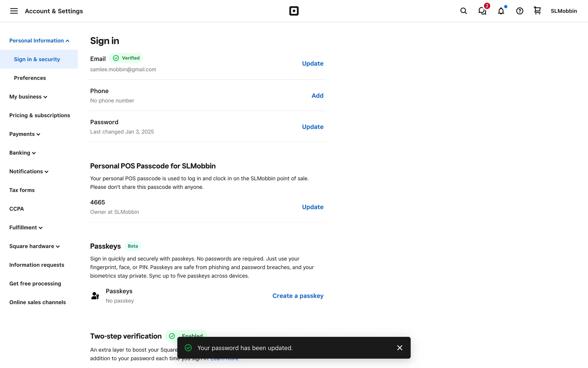Expand the My business menu
Viewport: 588px width, 368px height.
pyautogui.click(x=28, y=97)
